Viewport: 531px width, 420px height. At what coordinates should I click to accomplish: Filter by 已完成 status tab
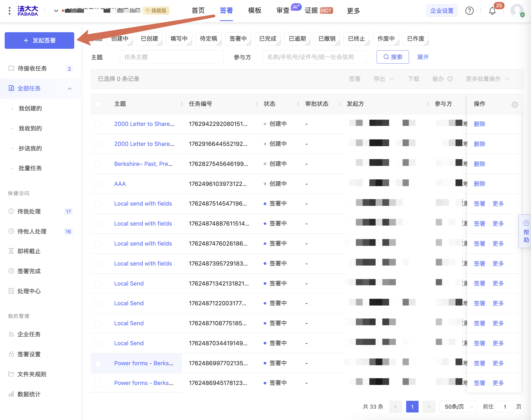tap(268, 39)
